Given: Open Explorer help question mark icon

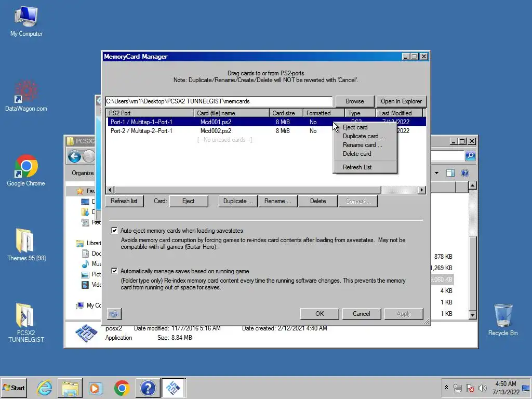Looking at the screenshot, I should tap(465, 173).
